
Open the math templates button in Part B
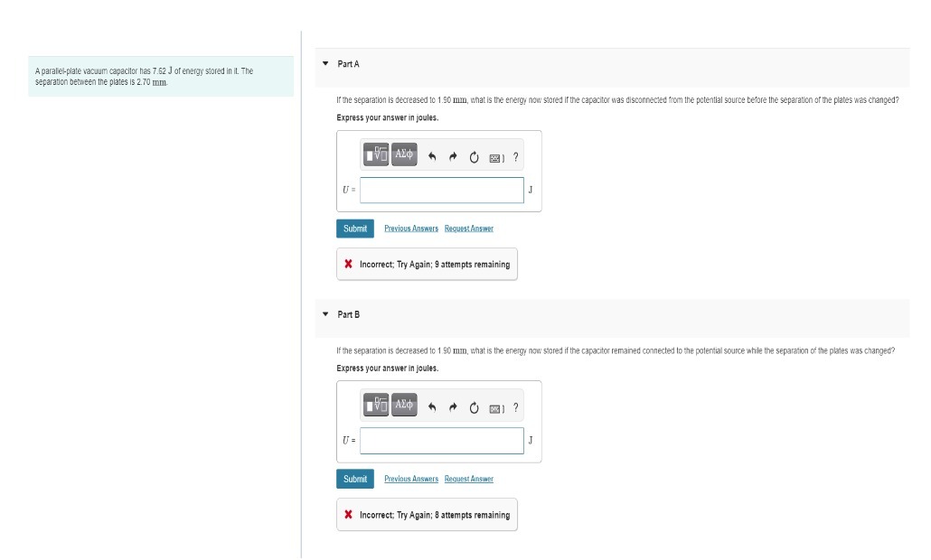(376, 405)
